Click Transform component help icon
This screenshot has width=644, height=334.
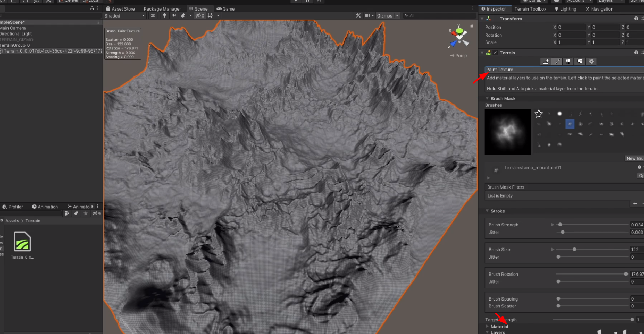pyautogui.click(x=636, y=19)
